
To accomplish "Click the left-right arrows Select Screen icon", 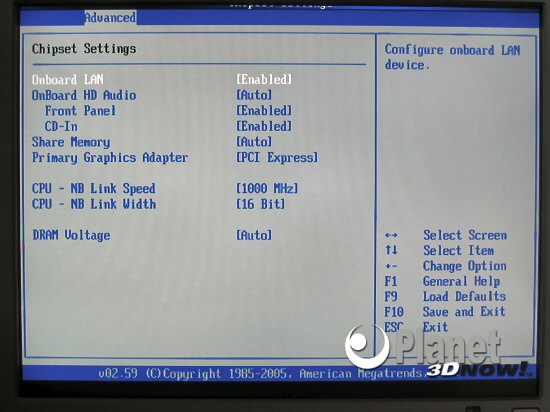I will coord(391,235).
